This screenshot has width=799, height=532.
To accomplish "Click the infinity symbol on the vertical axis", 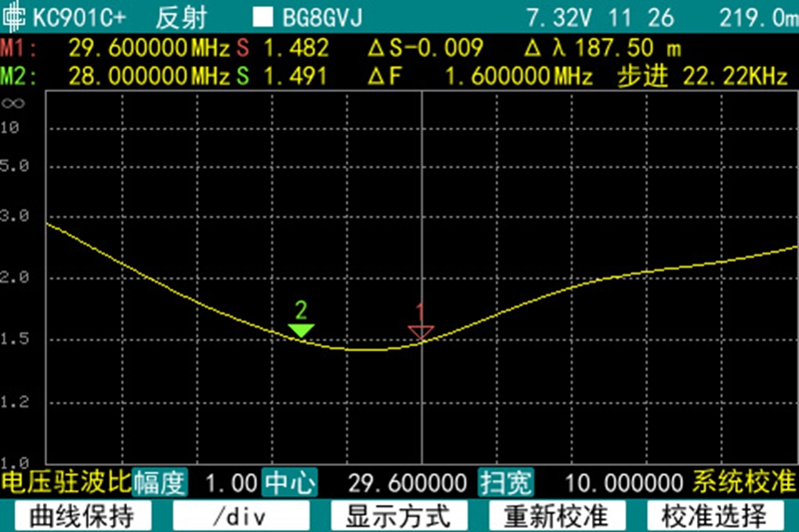I will point(12,102).
